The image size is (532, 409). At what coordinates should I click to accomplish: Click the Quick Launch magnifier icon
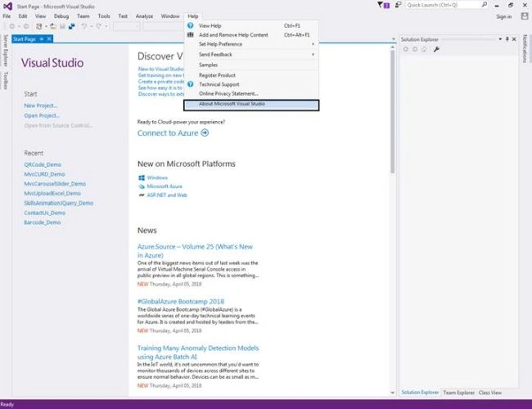[485, 5]
